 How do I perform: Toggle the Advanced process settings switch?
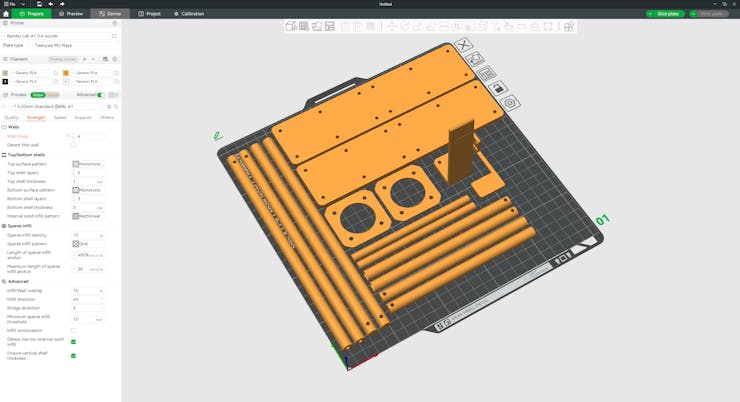pyautogui.click(x=100, y=95)
